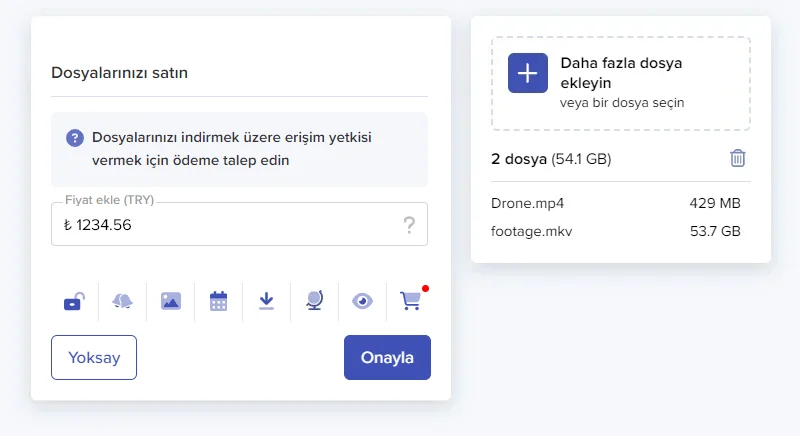Image resolution: width=800 pixels, height=436 pixels.
Task: Confirm with the Onayla button
Action: point(387,358)
